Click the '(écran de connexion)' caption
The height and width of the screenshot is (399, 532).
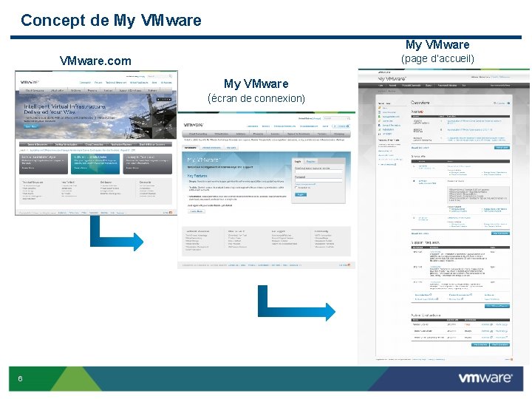256,98
